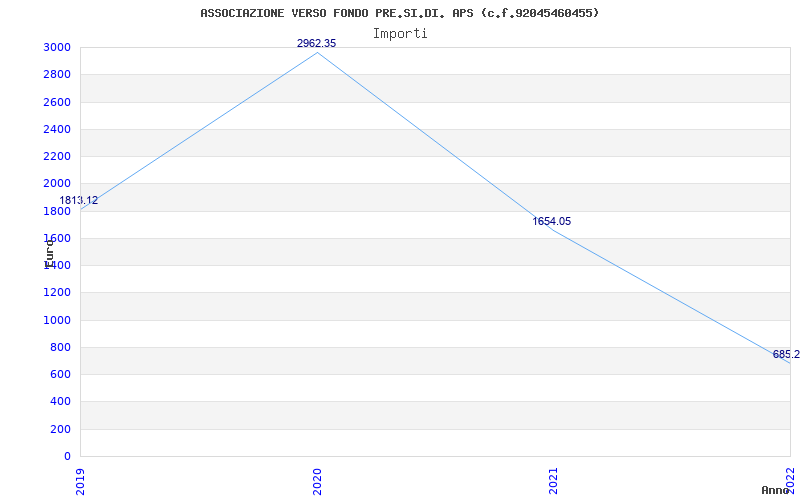Screen dimensions: 800x500
Task: Click the 400 y-axis tick label
Action: click(60, 402)
